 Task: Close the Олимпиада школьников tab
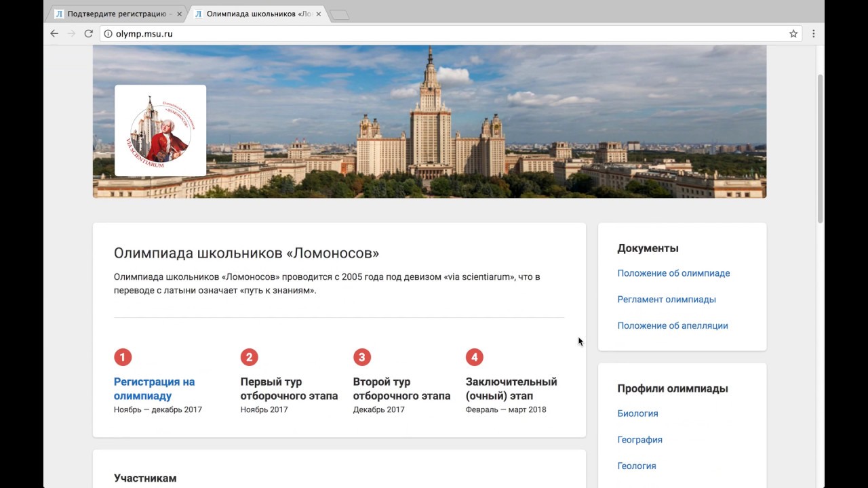[318, 14]
